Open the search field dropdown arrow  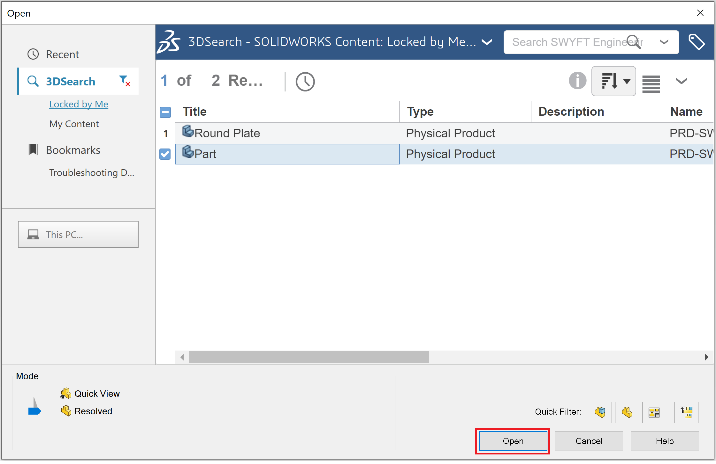(x=664, y=42)
